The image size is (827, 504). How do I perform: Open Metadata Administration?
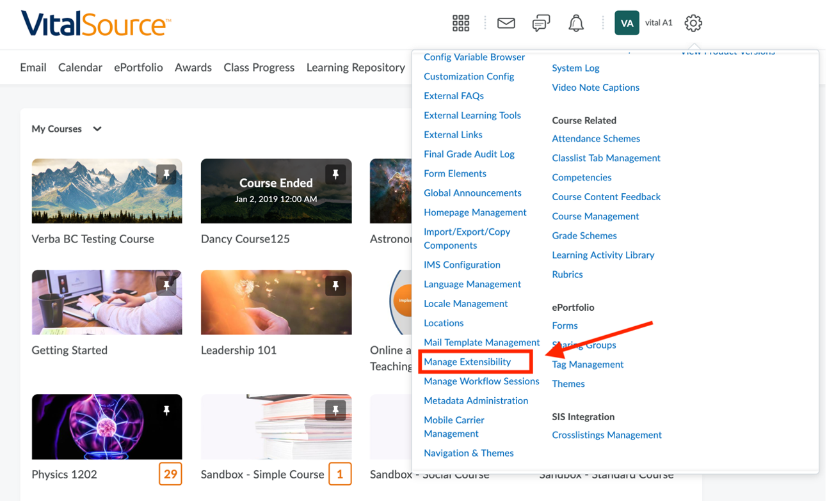pyautogui.click(x=476, y=401)
